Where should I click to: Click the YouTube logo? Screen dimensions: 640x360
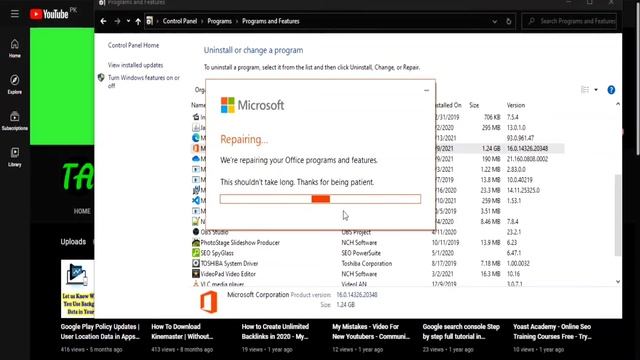(x=49, y=14)
